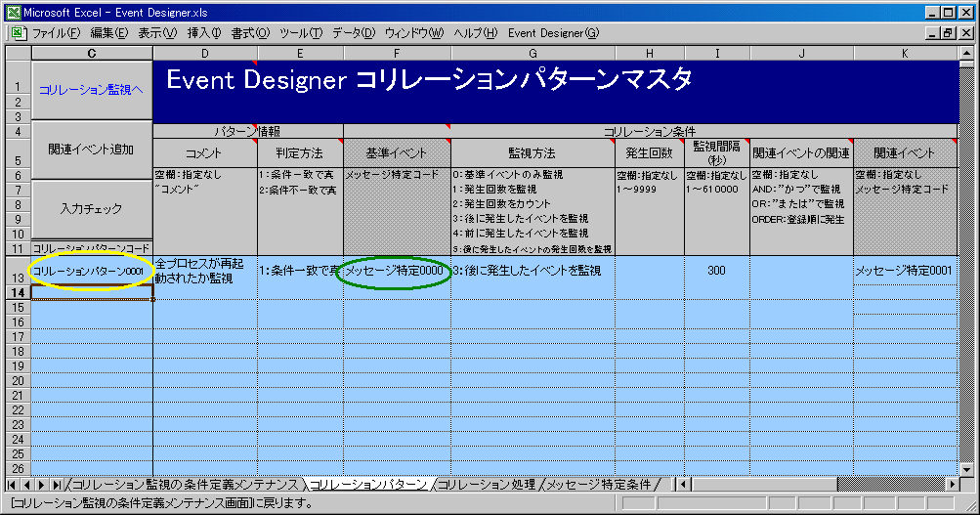Image resolution: width=980 pixels, height=515 pixels.
Task: Click the 関連イベント追加 button
Action: coord(91,150)
